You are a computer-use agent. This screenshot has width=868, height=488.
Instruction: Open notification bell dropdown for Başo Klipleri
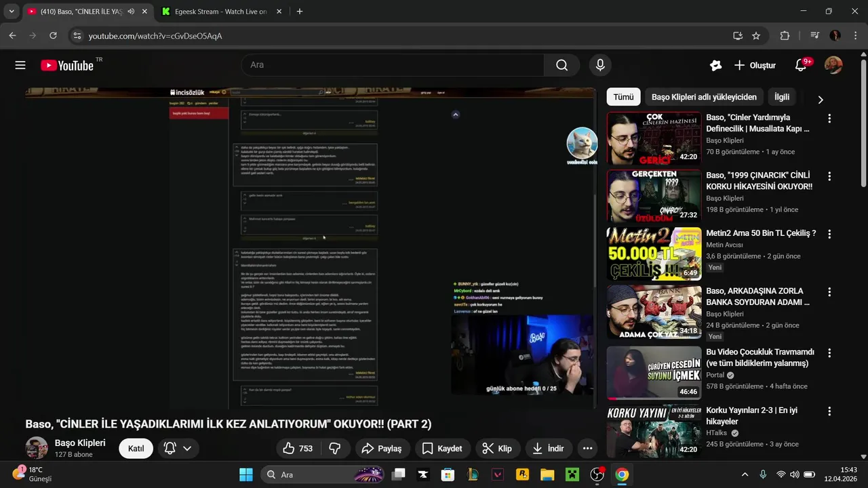tap(178, 448)
